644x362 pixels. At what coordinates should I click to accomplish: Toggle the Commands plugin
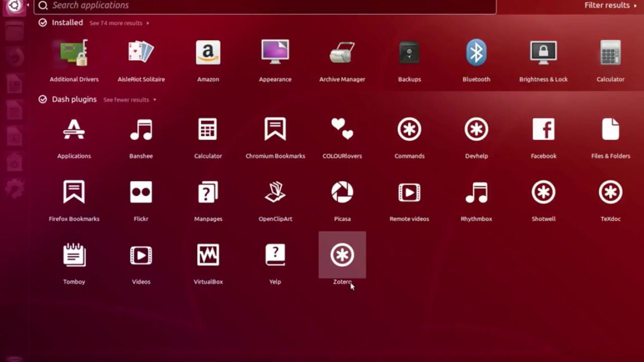click(x=410, y=129)
